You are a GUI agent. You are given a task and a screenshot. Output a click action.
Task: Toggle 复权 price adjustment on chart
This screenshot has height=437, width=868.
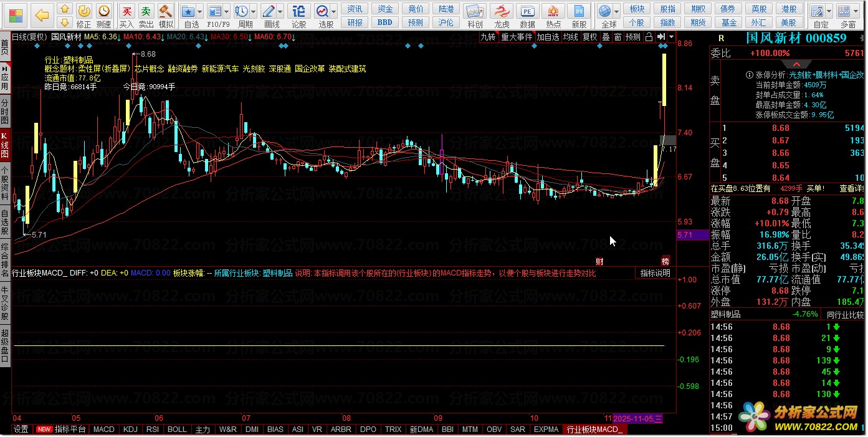tap(589, 37)
